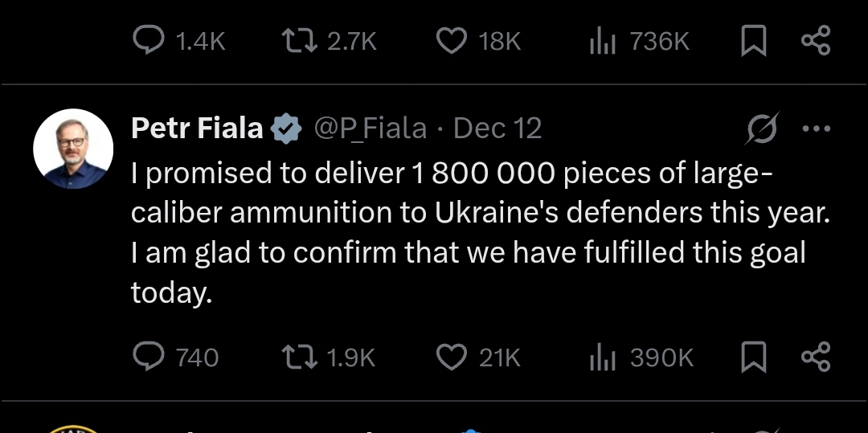Open post timestamp Dec 12
Image resolution: width=868 pixels, height=433 pixels.
497,129
